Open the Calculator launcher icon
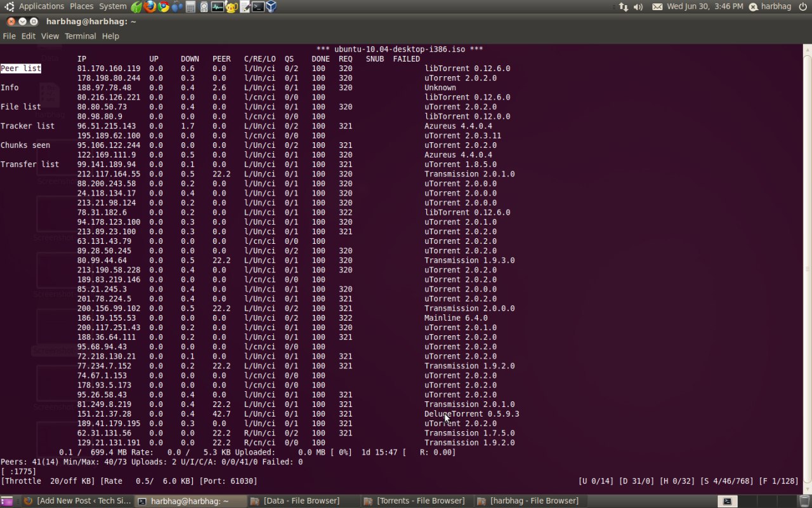 [190, 7]
